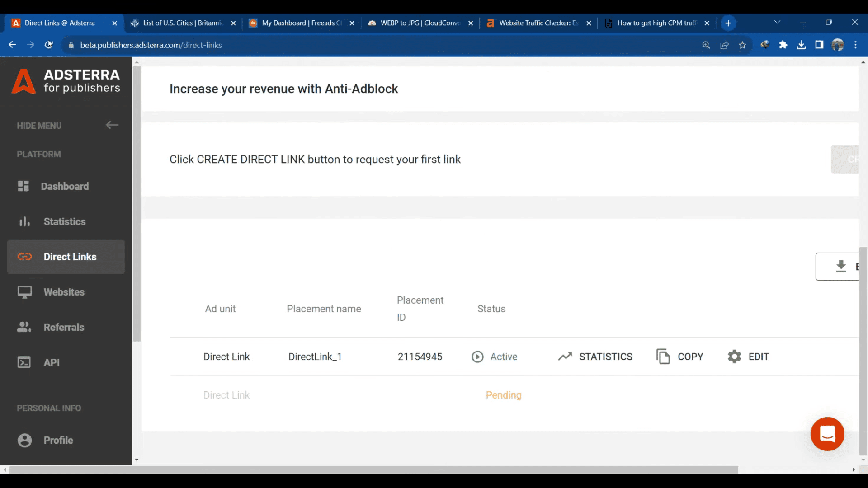Open Statistics from the sidebar

tap(66, 221)
